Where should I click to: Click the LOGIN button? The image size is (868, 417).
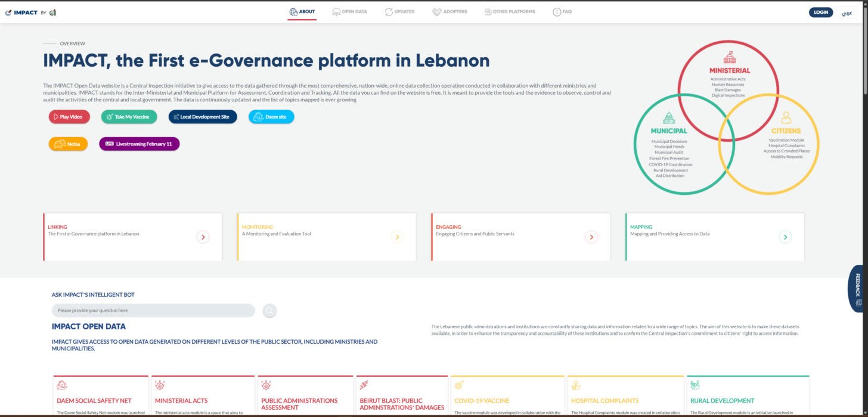[821, 12]
